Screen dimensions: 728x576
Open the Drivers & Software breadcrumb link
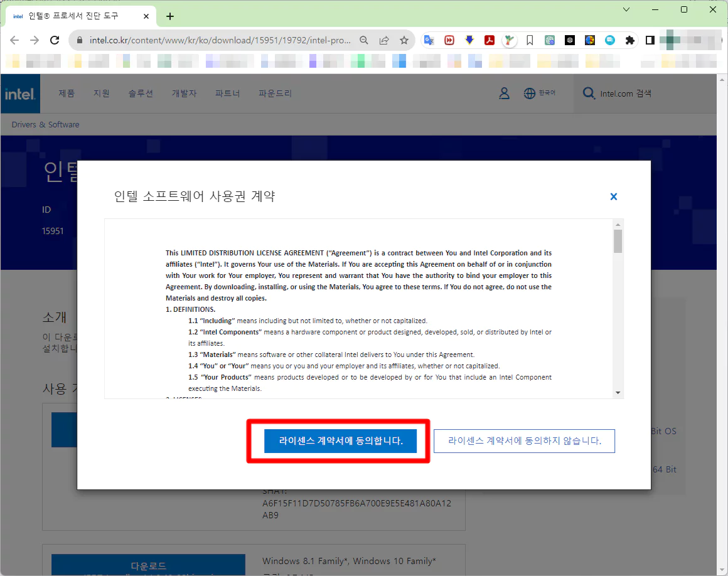(45, 124)
